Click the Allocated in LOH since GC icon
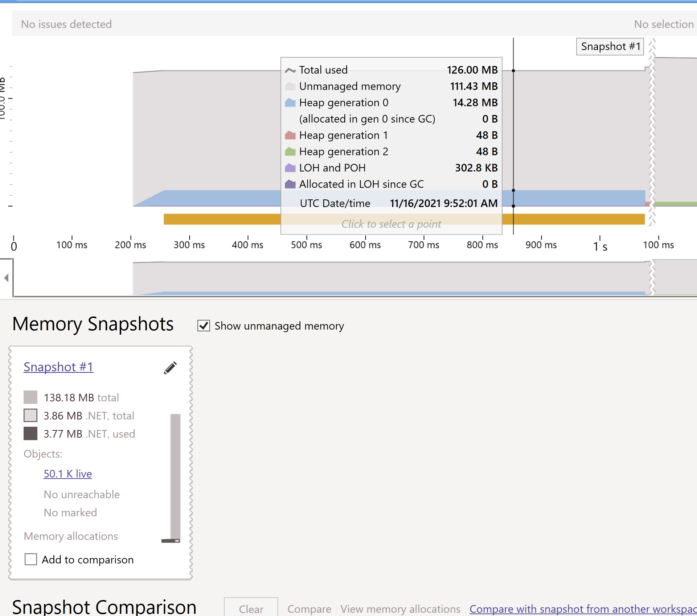 tap(291, 184)
